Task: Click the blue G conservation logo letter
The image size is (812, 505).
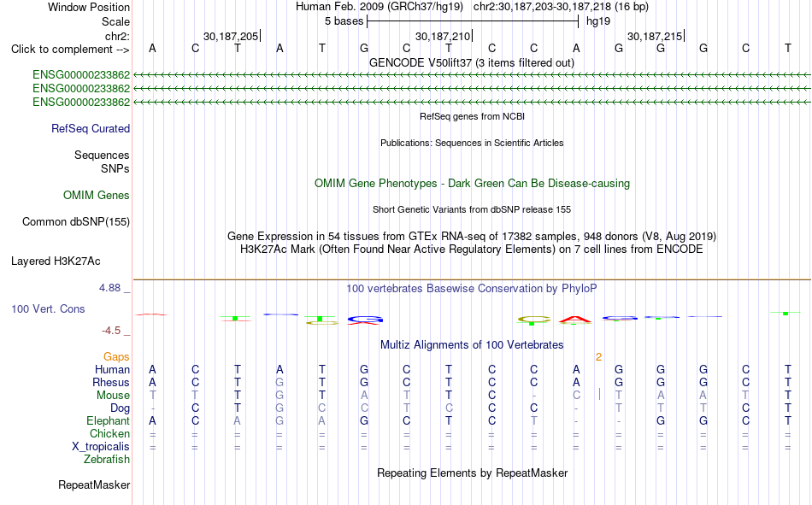Action: click(365, 319)
